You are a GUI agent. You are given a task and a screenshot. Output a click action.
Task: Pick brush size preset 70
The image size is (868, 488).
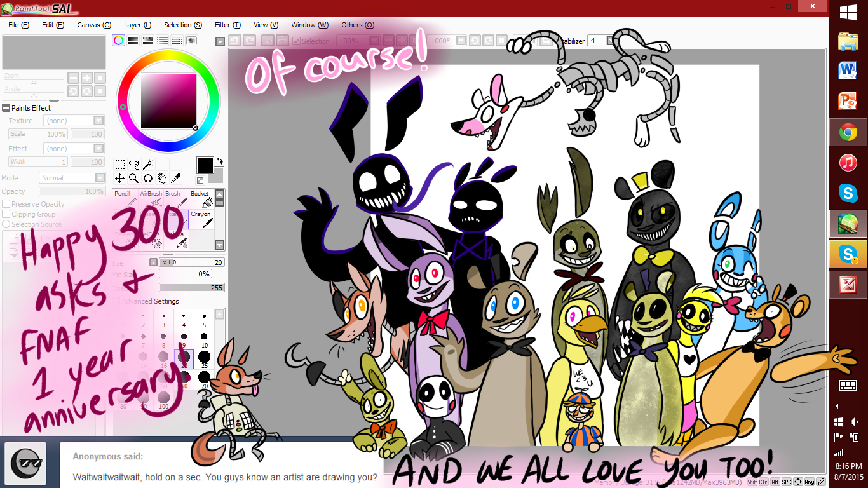point(204,380)
